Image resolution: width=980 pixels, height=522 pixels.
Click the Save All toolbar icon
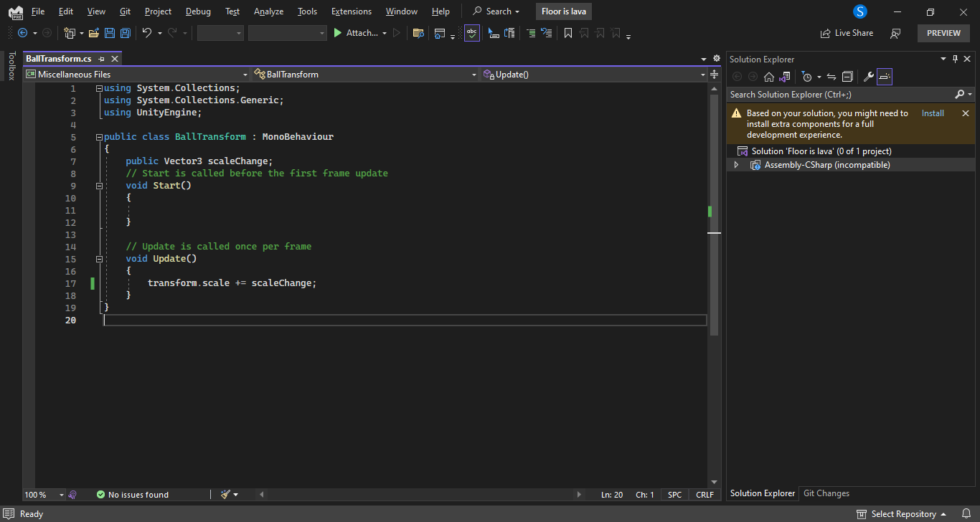tap(126, 33)
